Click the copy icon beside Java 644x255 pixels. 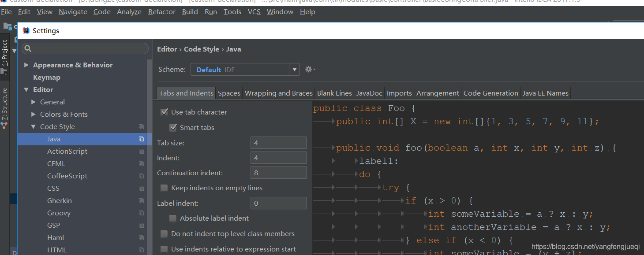tap(141, 139)
